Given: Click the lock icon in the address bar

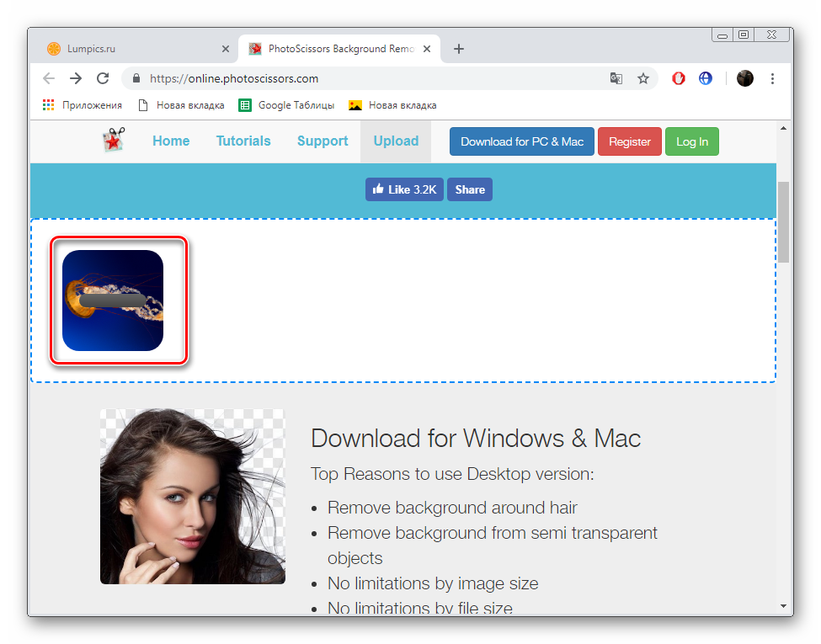Looking at the screenshot, I should click(x=136, y=78).
